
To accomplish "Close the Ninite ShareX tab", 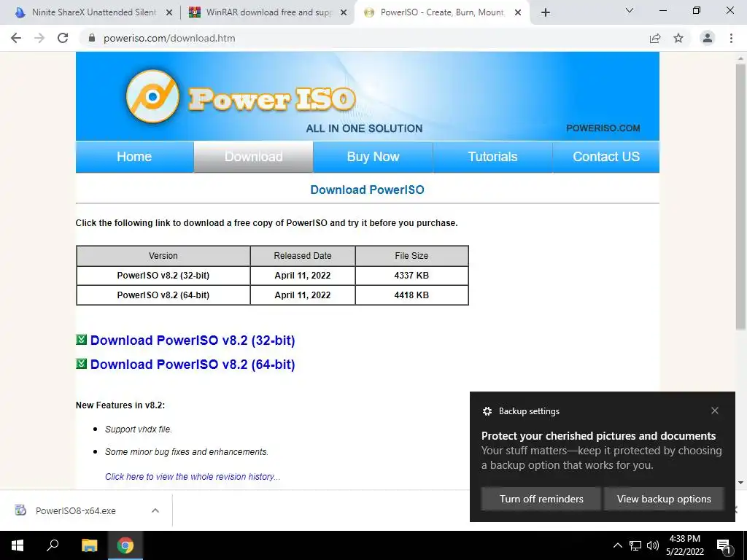I will [x=169, y=13].
